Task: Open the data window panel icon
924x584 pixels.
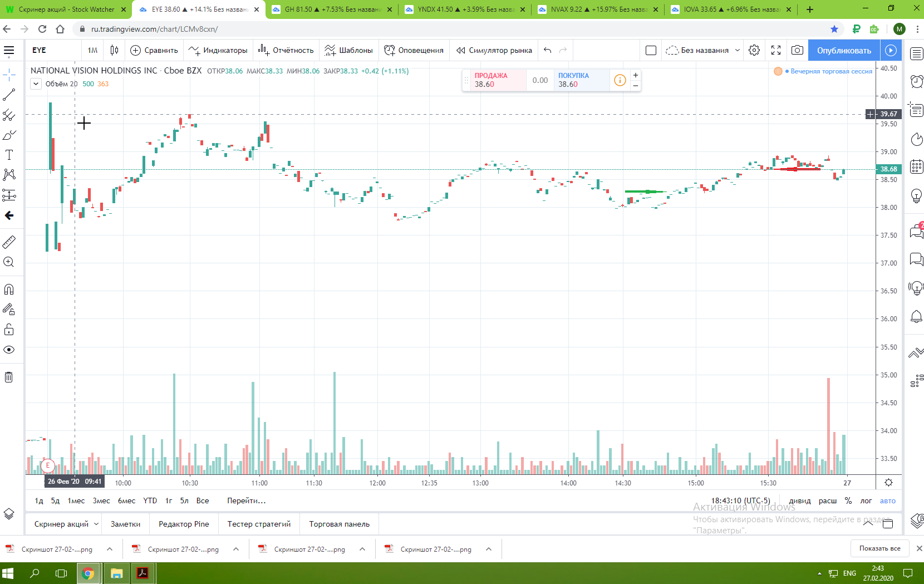Action: [x=916, y=110]
